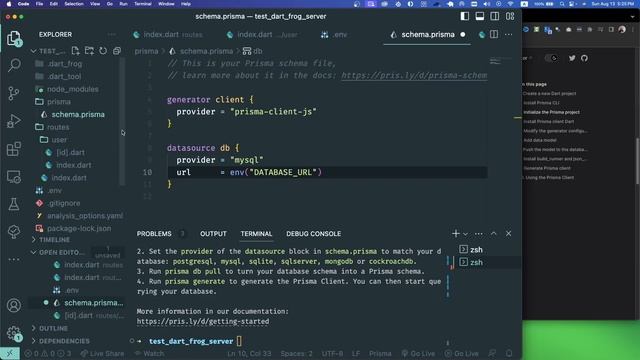
Task: Open terminal launch profile dropdown arrow
Action: 466,234
